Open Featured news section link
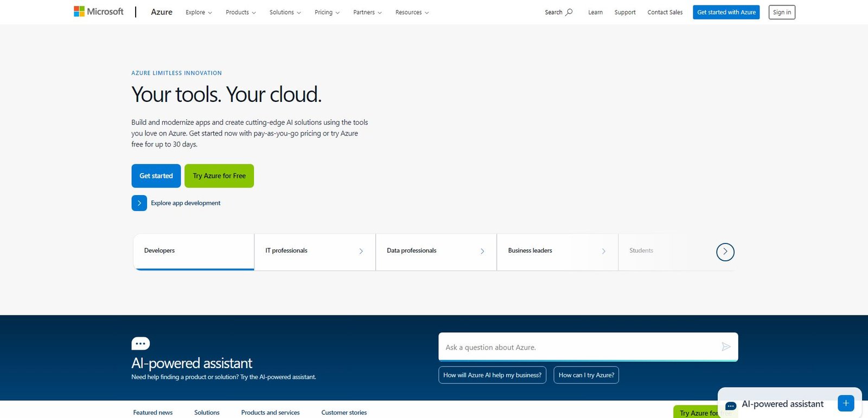868x418 pixels. coord(153,413)
